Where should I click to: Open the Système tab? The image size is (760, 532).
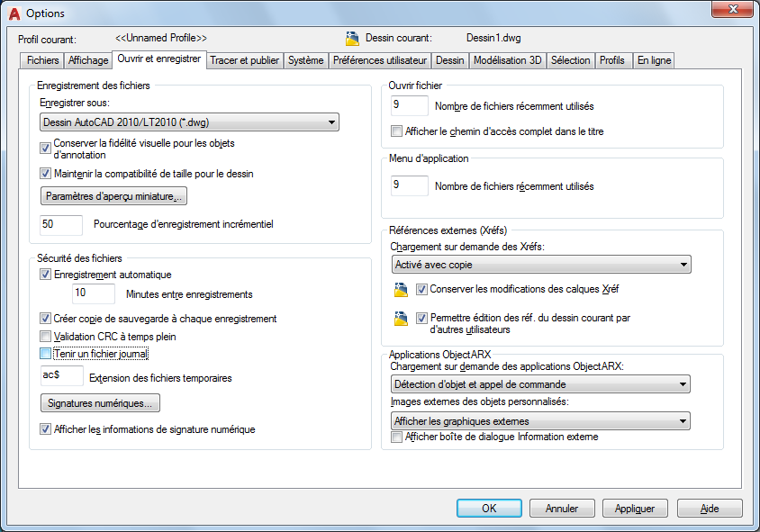point(306,60)
